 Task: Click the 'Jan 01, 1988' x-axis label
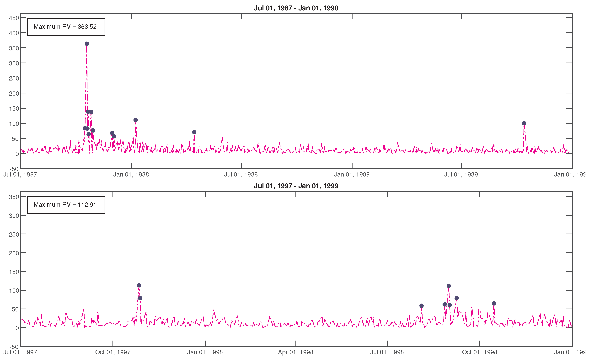click(x=131, y=175)
